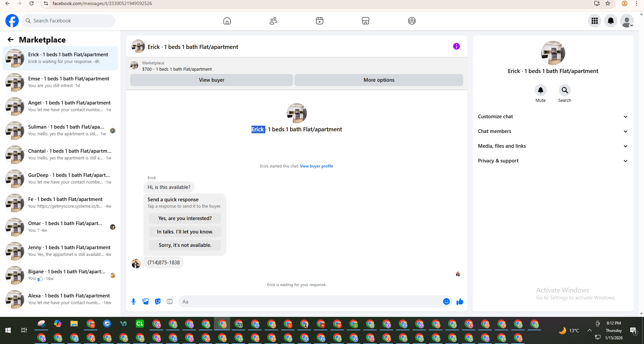
Task: Expand Media, files and links section
Action: coord(553,146)
